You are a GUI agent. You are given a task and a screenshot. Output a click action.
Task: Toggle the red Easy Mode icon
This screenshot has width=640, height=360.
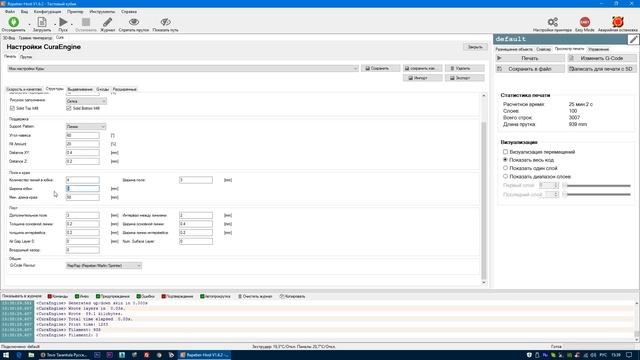pos(584,22)
